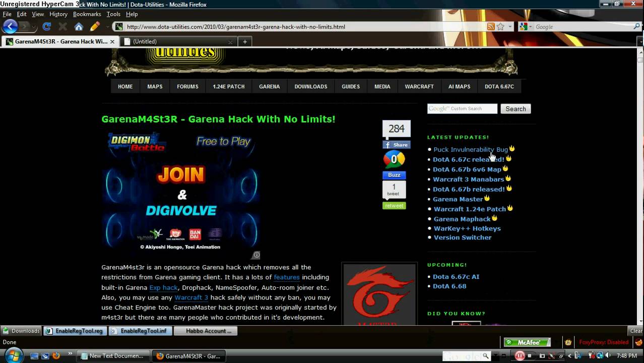
Task: Click the HyperCam camera snapshot icon
Action: (x=542, y=356)
